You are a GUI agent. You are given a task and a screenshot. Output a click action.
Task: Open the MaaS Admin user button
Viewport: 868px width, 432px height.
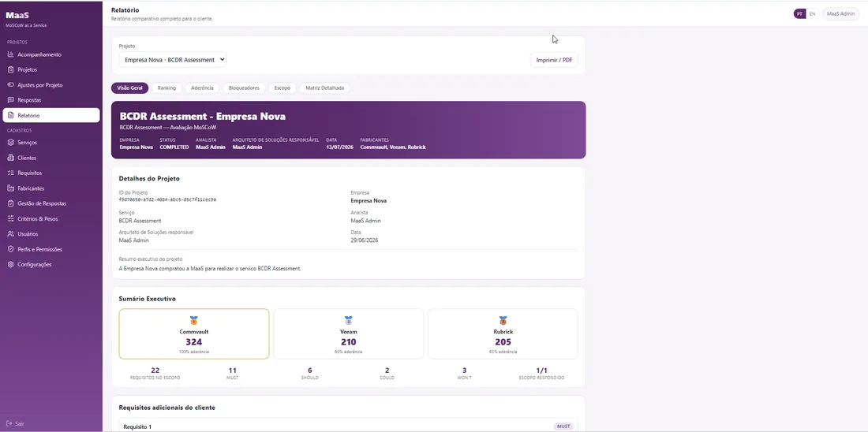(840, 14)
